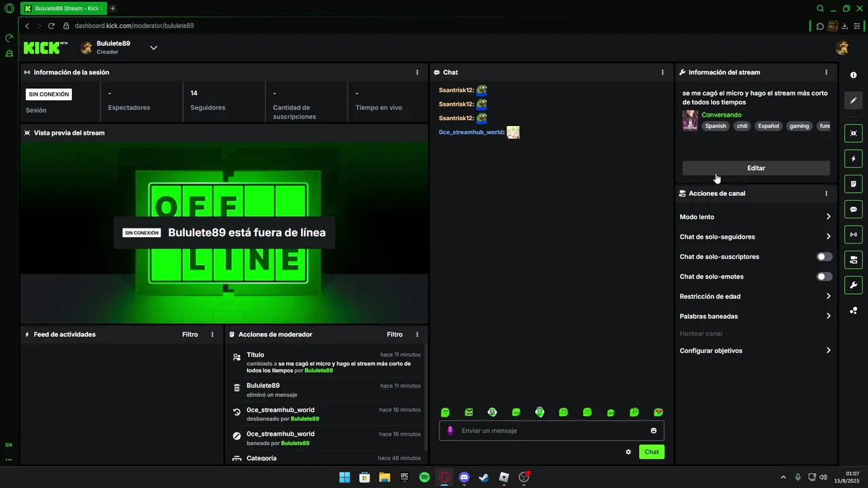Open Spotify from the taskbar
The width and height of the screenshot is (868, 488).
425,477
